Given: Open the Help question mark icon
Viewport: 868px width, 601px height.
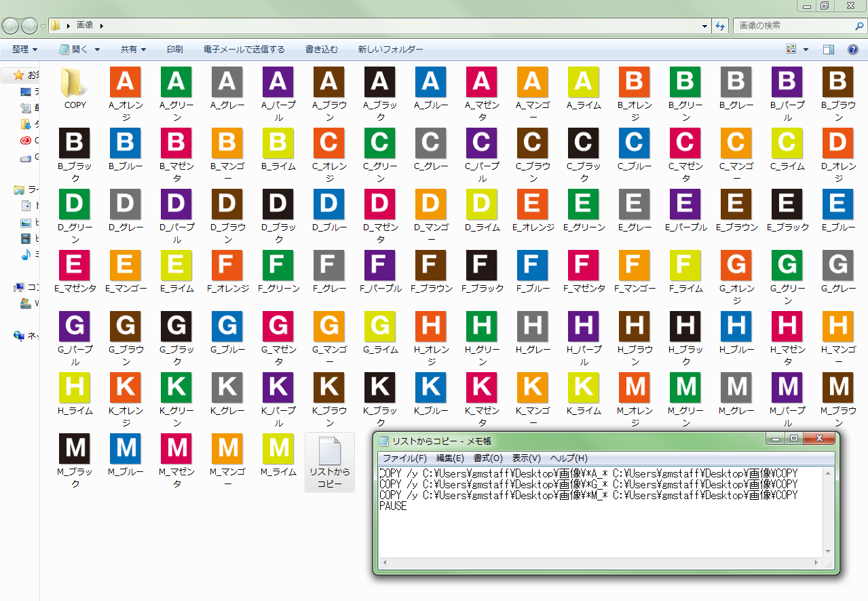Looking at the screenshot, I should [x=852, y=50].
